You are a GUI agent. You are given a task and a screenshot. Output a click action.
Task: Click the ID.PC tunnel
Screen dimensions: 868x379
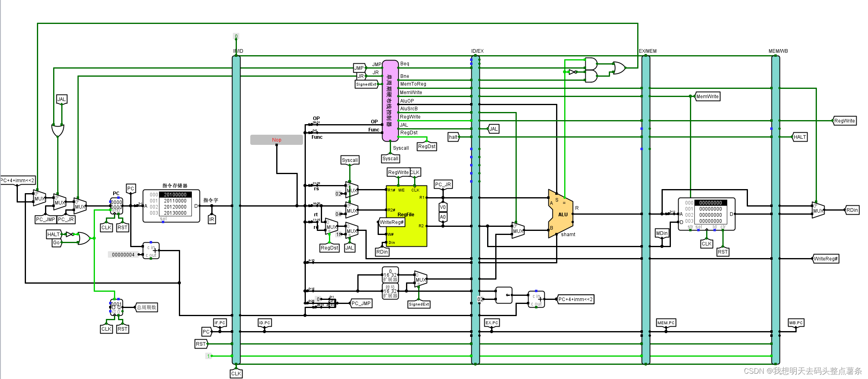click(264, 323)
